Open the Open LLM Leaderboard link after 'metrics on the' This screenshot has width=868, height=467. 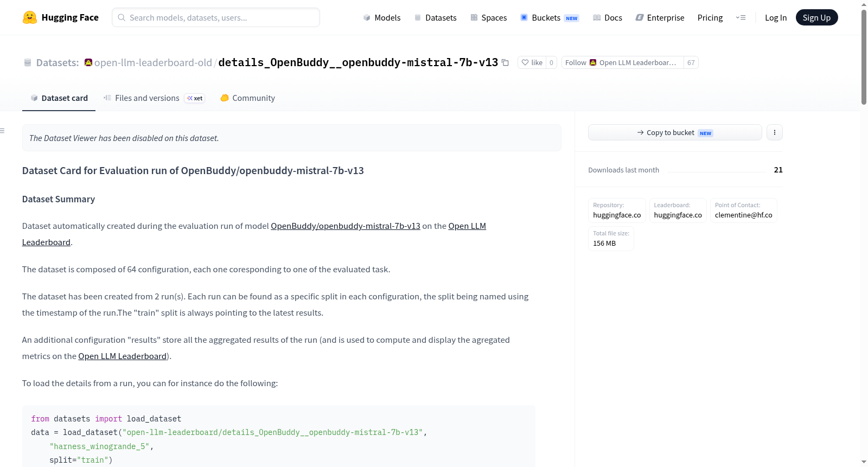122,356
